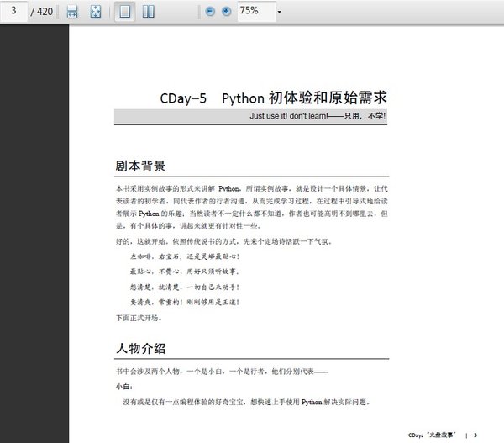Click the line 下面正式开场。

coord(139,318)
